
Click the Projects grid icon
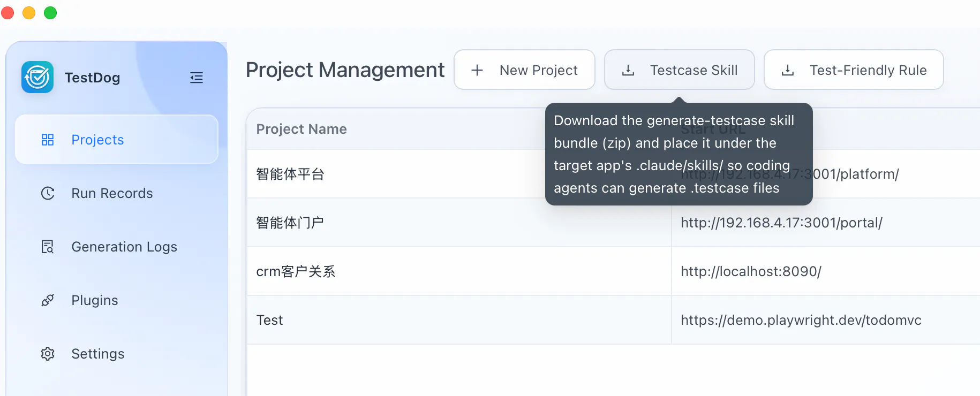(x=48, y=140)
